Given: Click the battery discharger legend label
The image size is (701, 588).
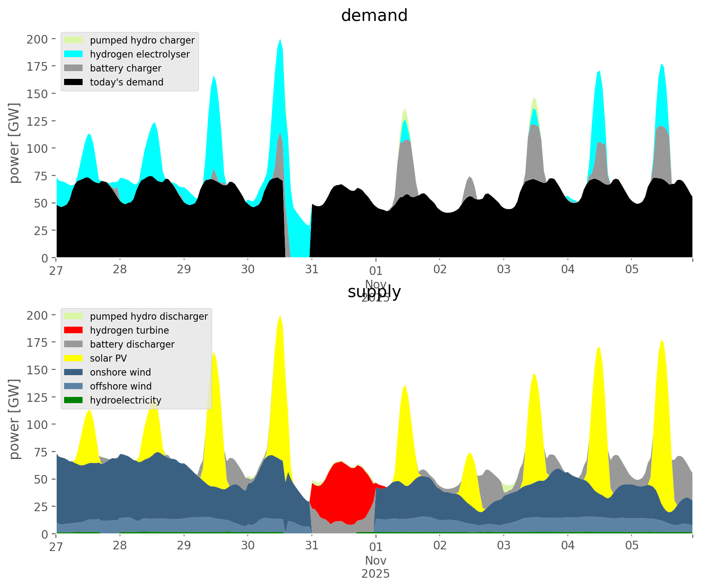Looking at the screenshot, I should click(132, 344).
